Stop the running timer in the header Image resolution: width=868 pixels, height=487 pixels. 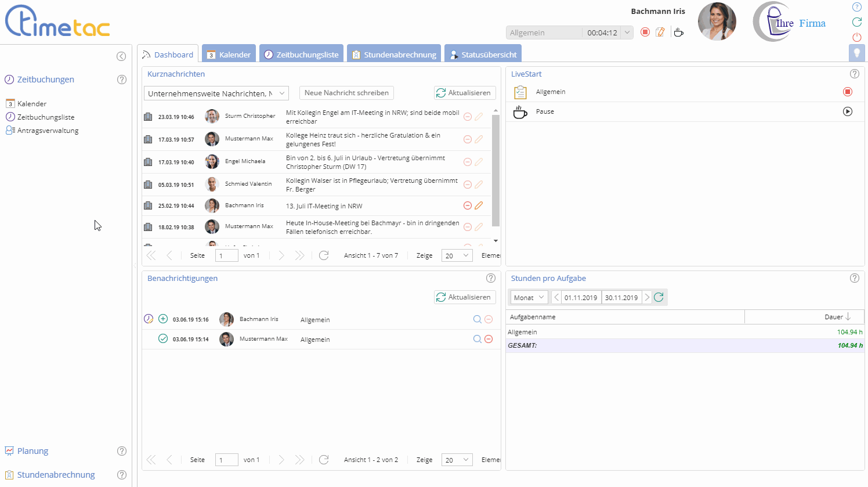(x=645, y=33)
